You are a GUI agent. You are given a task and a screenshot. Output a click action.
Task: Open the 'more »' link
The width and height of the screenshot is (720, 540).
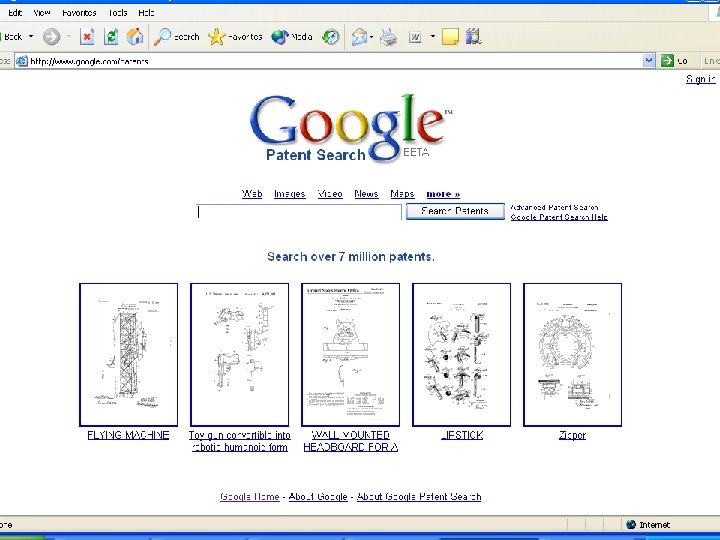pos(443,194)
